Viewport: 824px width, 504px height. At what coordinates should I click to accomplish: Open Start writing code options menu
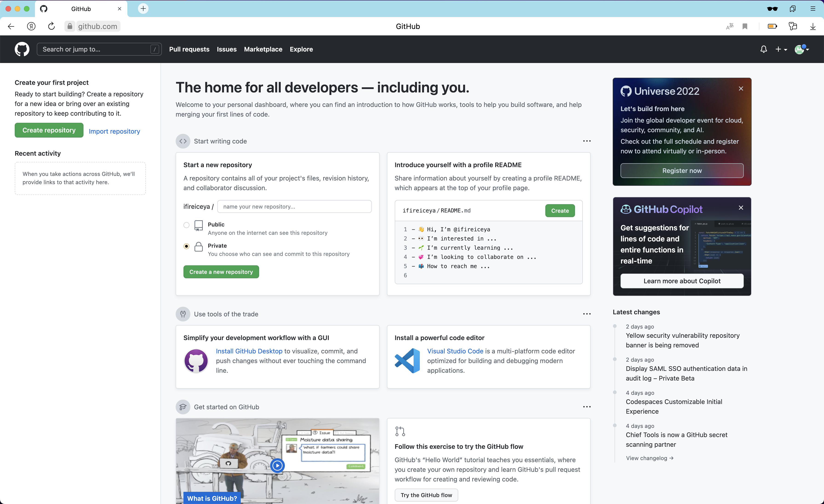[x=587, y=141]
